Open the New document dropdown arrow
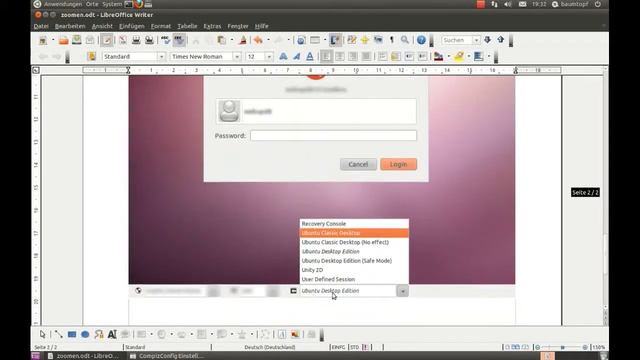640x360 pixels. click(x=52, y=40)
